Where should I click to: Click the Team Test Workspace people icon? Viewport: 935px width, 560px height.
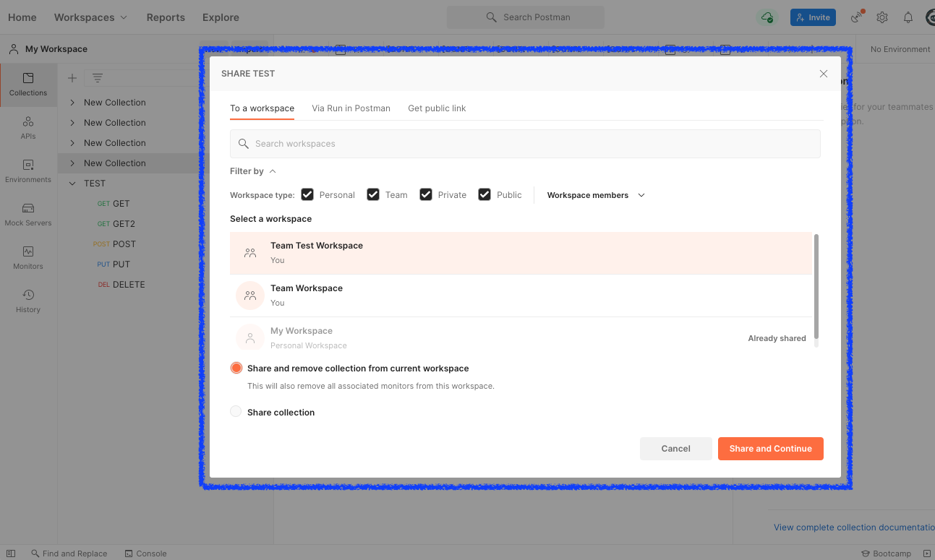[x=250, y=253]
